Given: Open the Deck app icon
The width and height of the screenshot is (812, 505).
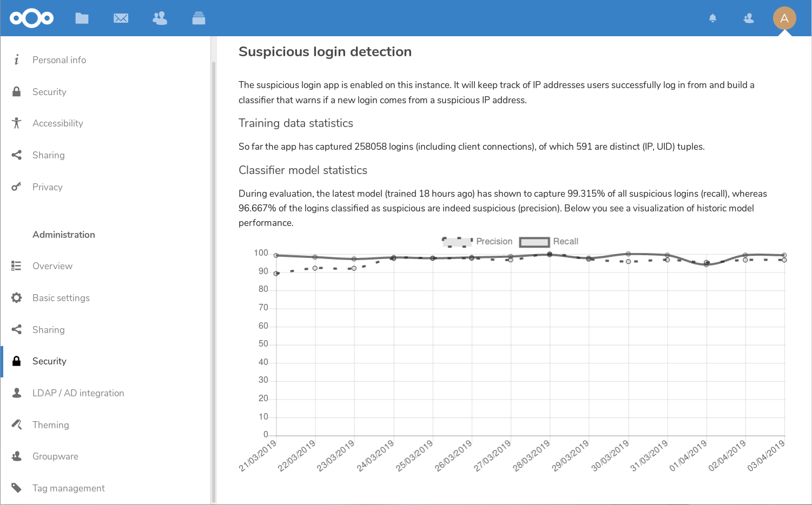Looking at the screenshot, I should coord(199,18).
